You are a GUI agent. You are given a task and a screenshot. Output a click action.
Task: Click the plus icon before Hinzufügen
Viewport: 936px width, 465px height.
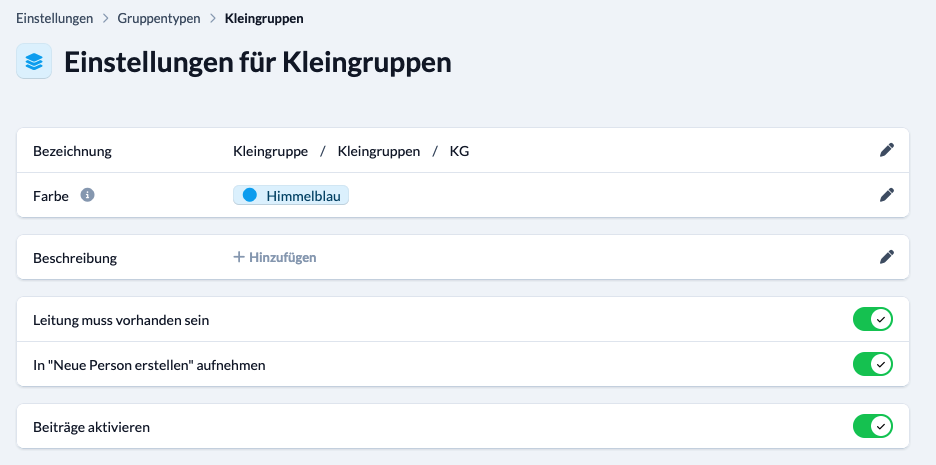(239, 257)
